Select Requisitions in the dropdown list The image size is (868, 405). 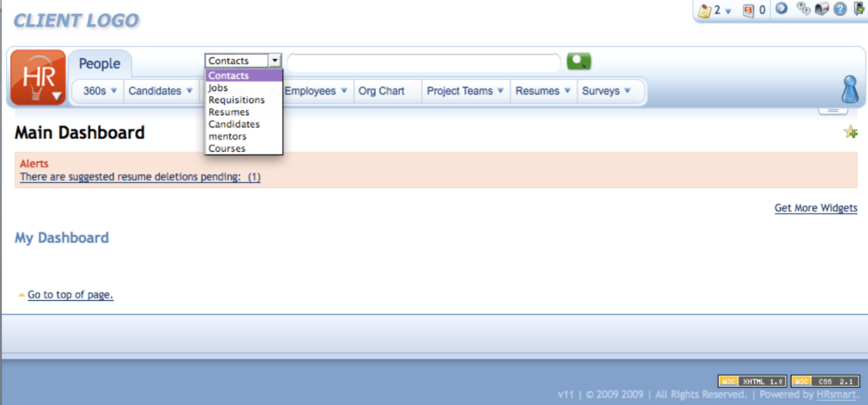(244, 100)
